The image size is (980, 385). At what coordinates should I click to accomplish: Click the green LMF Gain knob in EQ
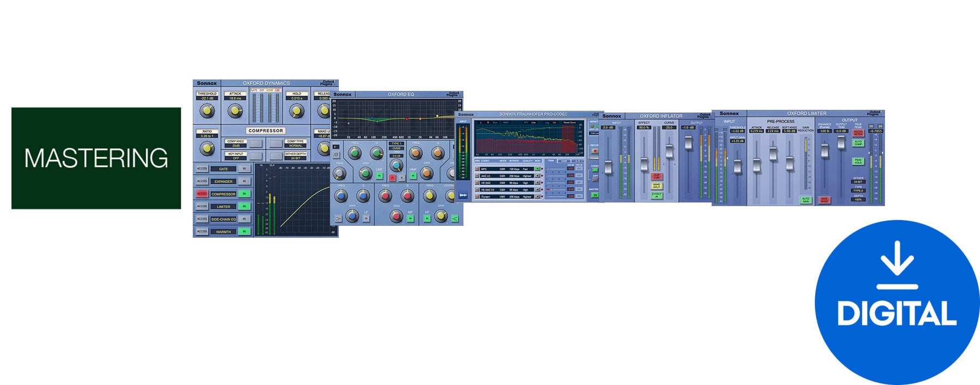[365, 173]
